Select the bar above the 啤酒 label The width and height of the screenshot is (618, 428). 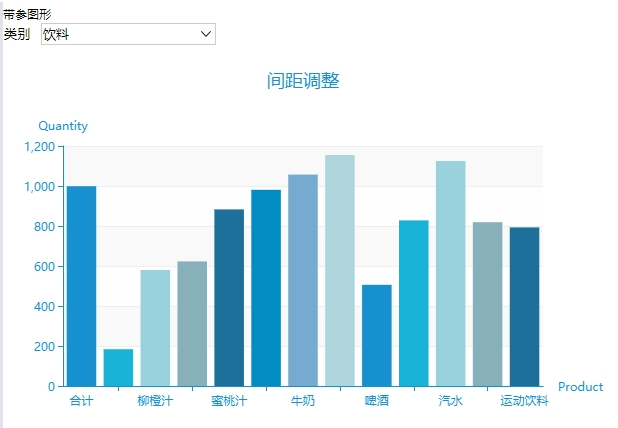(377, 335)
